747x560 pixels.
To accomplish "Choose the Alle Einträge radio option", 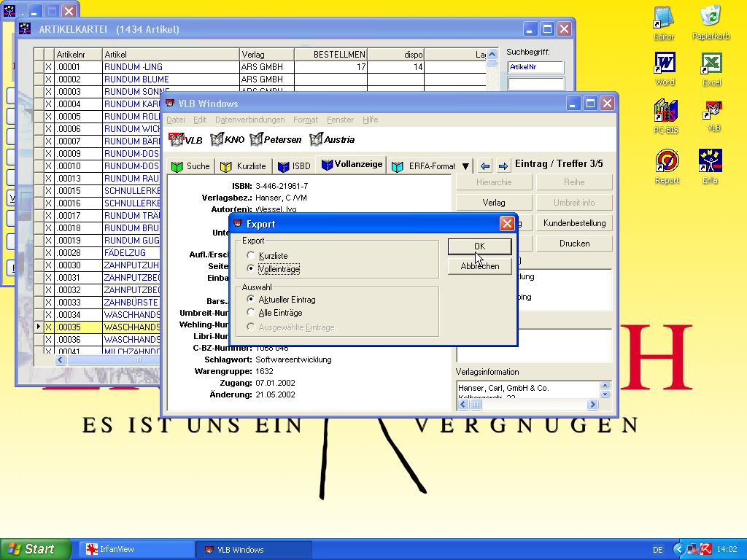I will pos(251,312).
